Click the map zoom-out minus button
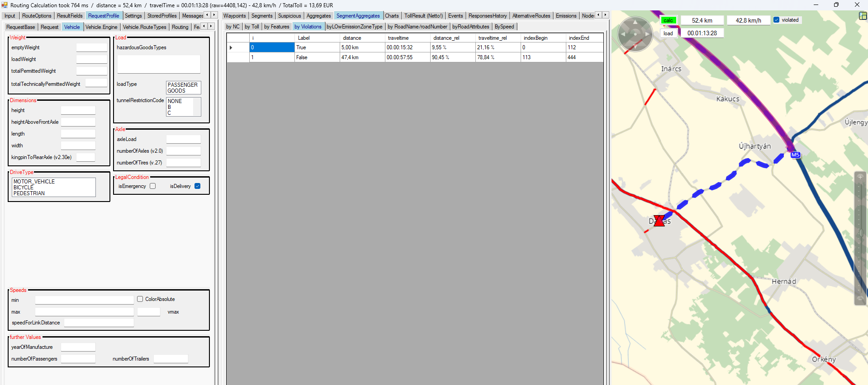This screenshot has width=868, height=385. 860,299
